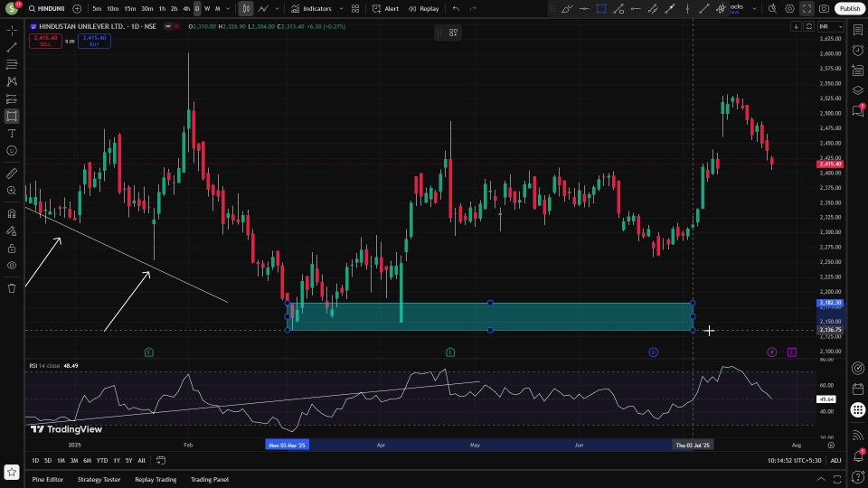Toggle lock all drawings
The image size is (868, 488).
[12, 249]
